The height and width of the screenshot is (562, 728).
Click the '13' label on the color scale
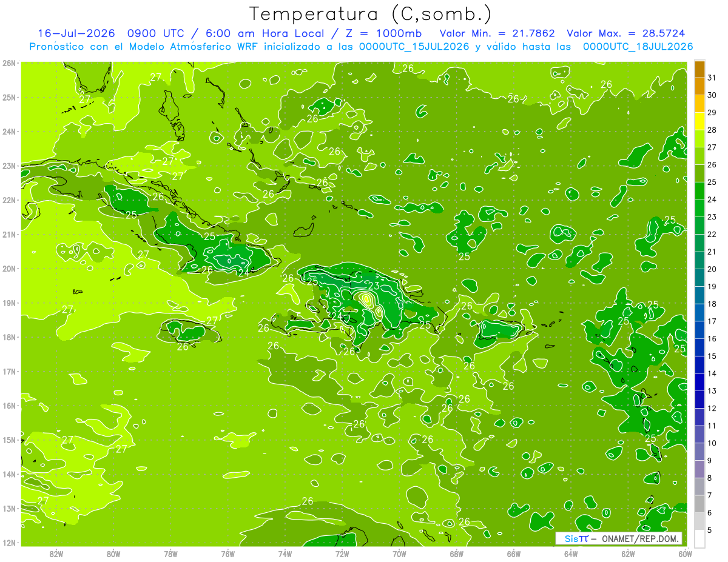tap(712, 391)
